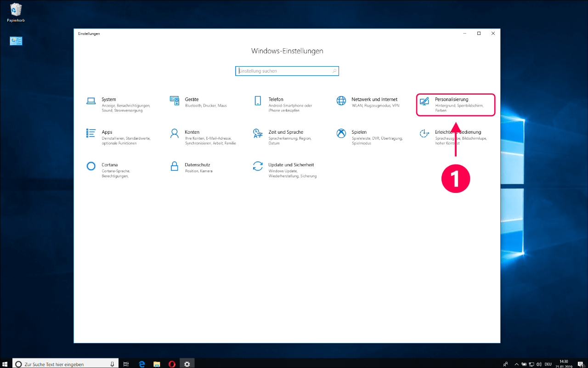
Task: Click the Einstellungen window title text
Action: click(89, 34)
